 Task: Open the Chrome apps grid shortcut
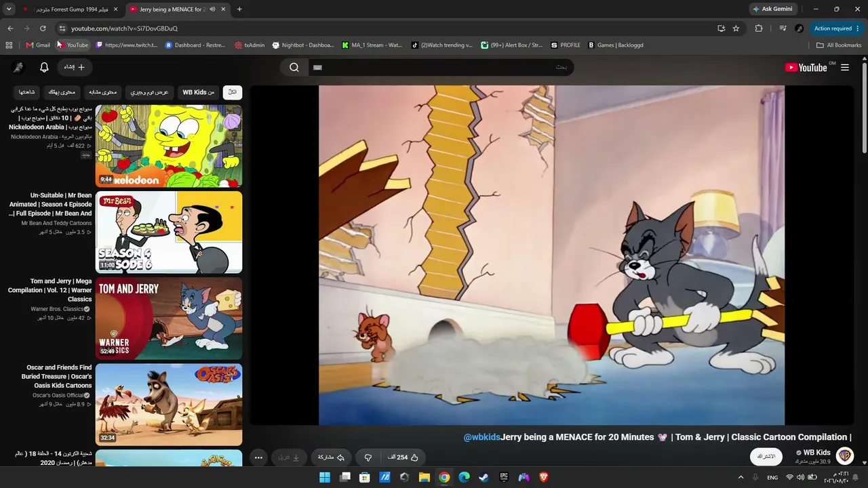point(9,45)
